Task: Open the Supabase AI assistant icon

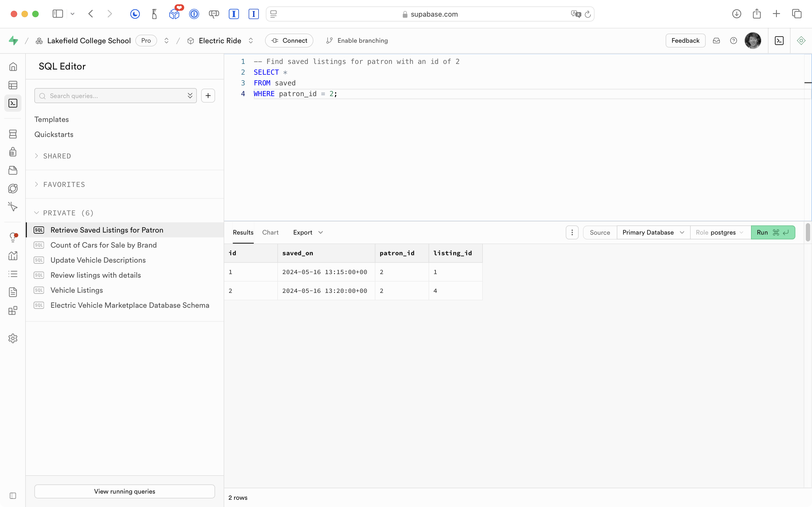Action: [801, 41]
